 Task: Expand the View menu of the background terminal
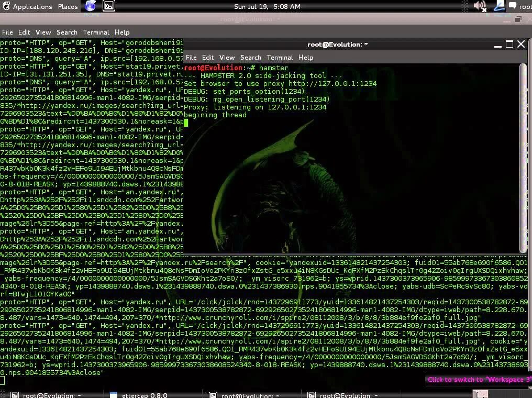(43, 32)
